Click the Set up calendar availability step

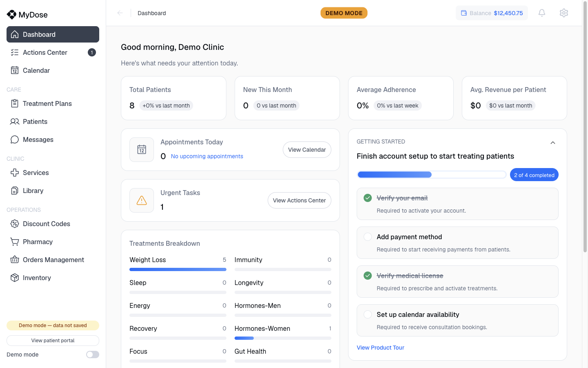tap(457, 321)
